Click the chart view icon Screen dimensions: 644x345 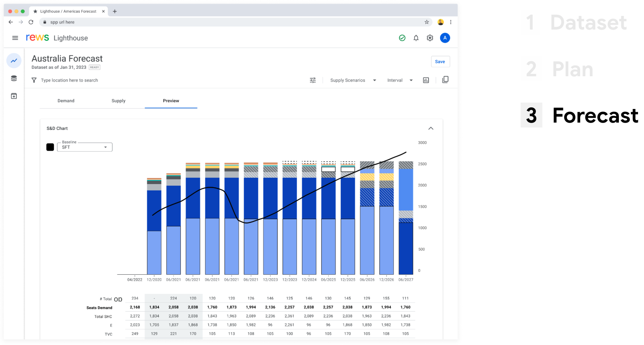coord(426,80)
